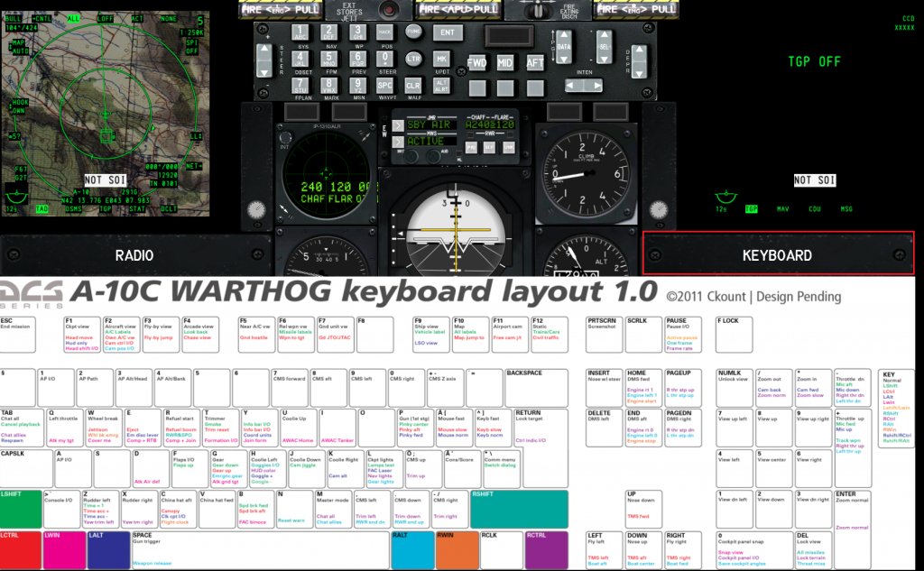Select the KEYBOARD tab
This screenshot has width=924, height=571.
(x=778, y=253)
